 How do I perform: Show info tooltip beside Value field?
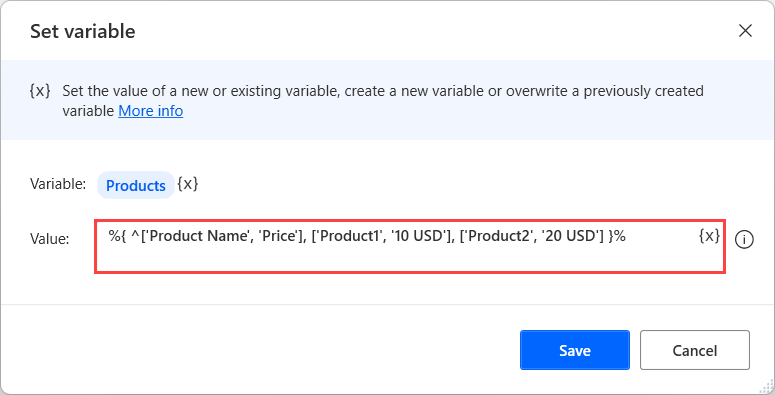point(744,239)
